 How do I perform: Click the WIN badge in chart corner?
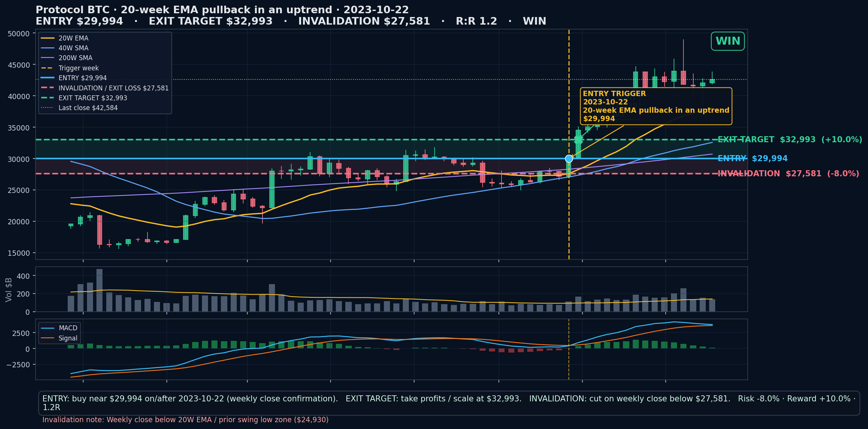728,41
